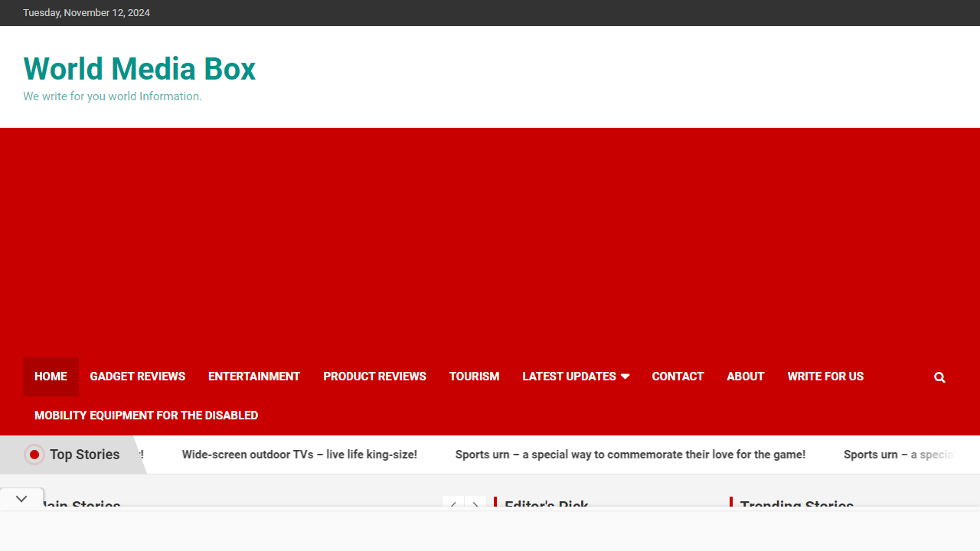Screen dimensions: 980x551
Task: Click the search magnifier icon
Action: 939,377
